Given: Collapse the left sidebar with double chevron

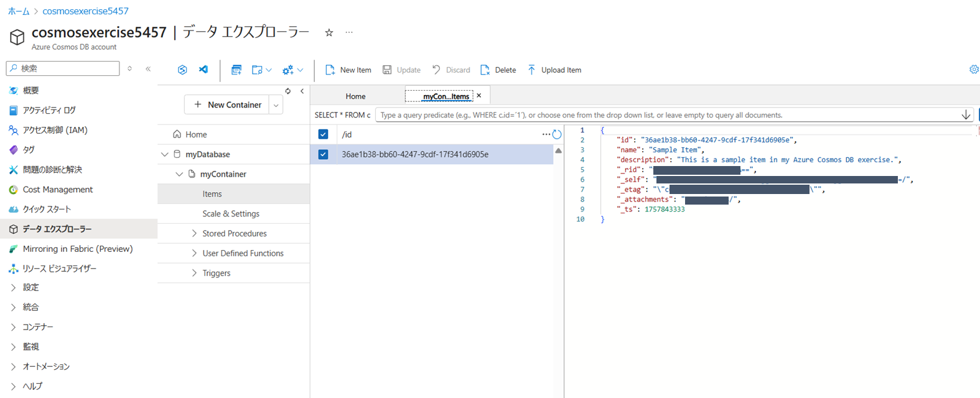Looking at the screenshot, I should pos(148,68).
